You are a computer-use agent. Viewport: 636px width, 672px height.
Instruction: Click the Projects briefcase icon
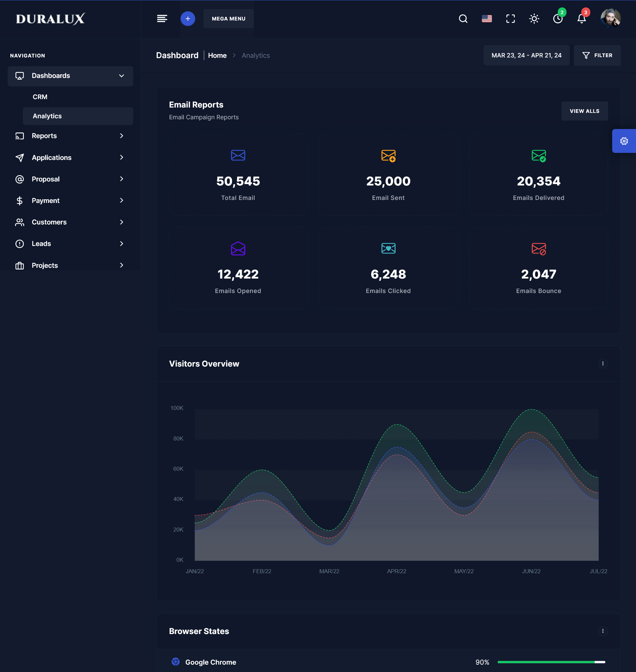point(20,266)
